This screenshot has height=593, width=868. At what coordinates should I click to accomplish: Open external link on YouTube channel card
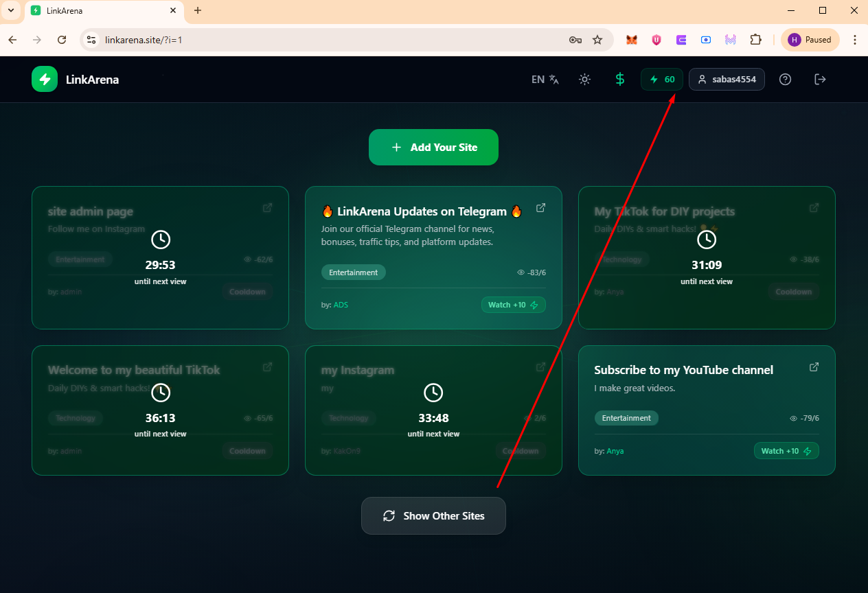tap(814, 367)
